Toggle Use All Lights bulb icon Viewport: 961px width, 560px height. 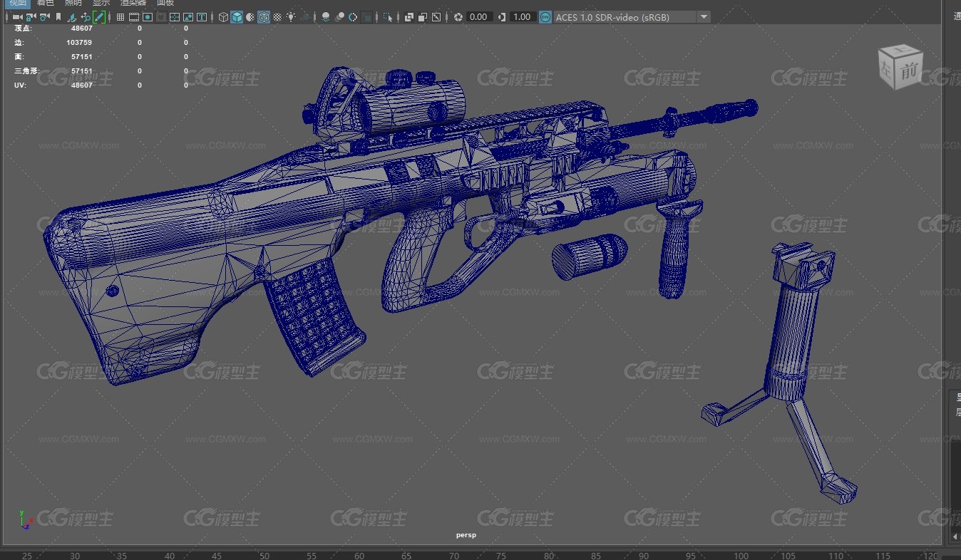(x=291, y=16)
